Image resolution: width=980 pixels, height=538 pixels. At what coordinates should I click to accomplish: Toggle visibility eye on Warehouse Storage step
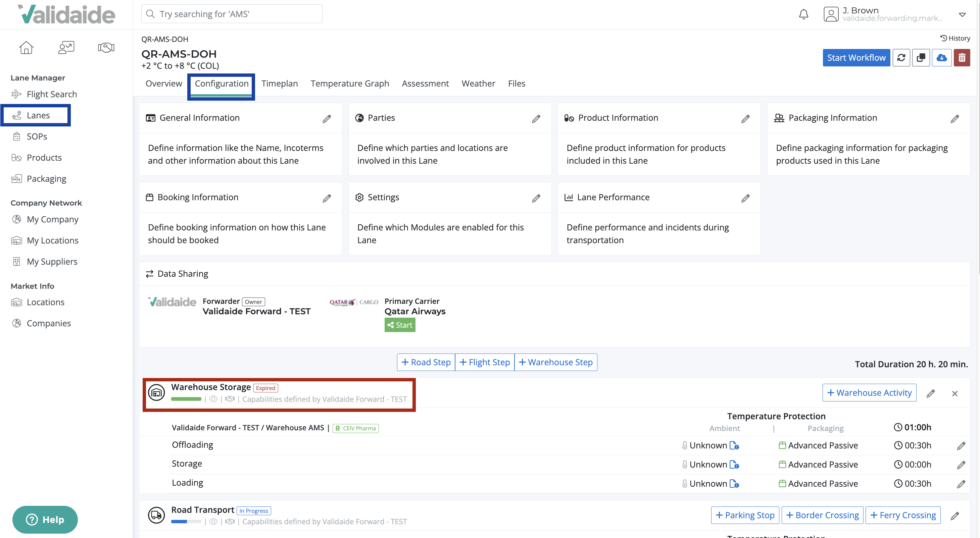[x=213, y=399]
